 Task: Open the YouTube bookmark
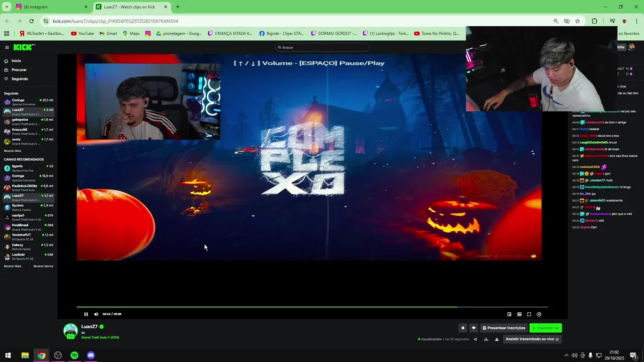tap(83, 34)
